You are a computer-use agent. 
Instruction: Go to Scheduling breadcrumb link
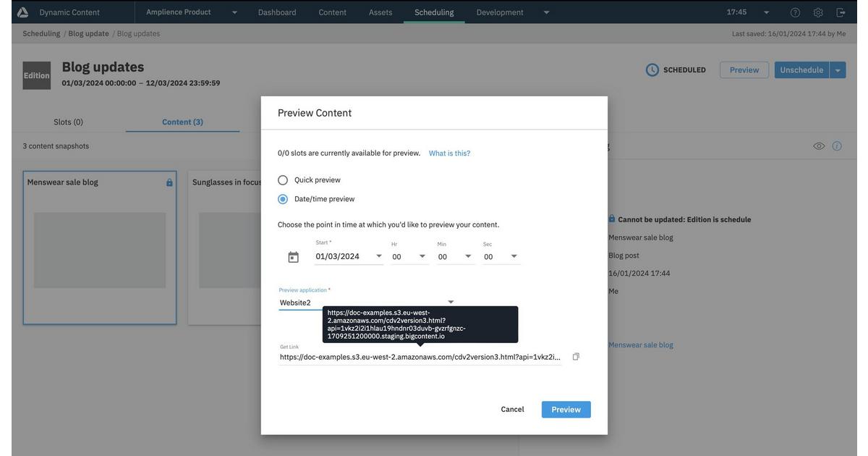[x=41, y=33]
